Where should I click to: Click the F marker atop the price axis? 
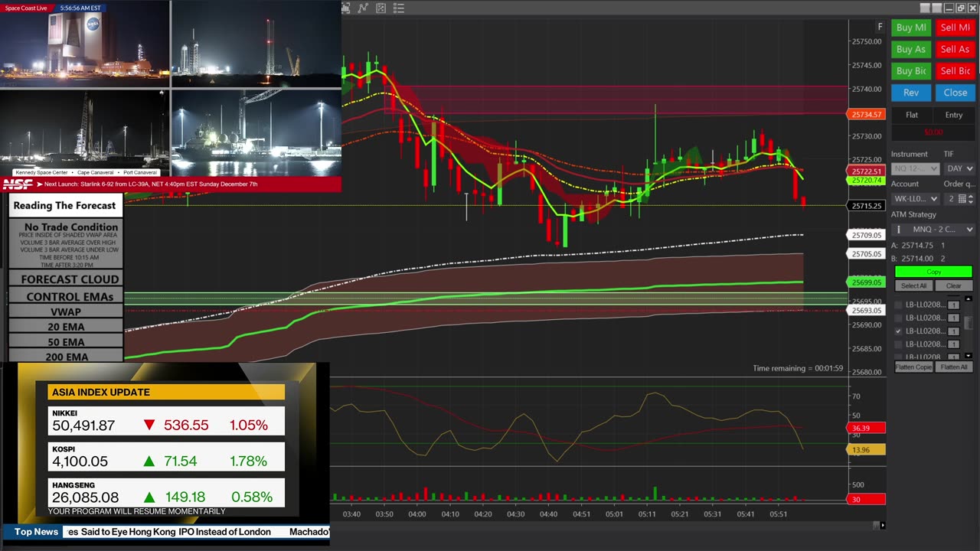coord(880,27)
